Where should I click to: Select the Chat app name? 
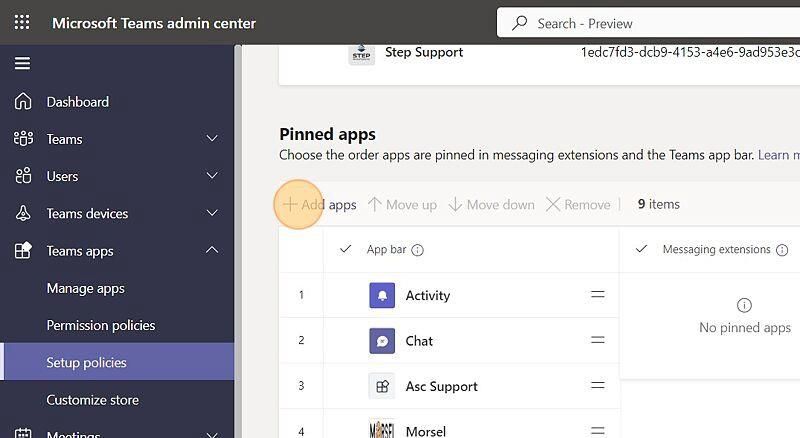point(419,341)
